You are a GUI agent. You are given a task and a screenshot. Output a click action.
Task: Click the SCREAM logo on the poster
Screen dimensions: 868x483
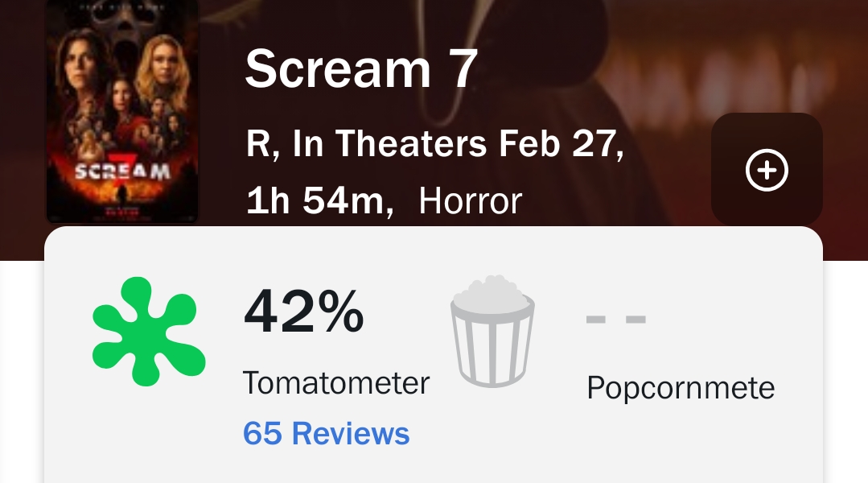(x=122, y=171)
